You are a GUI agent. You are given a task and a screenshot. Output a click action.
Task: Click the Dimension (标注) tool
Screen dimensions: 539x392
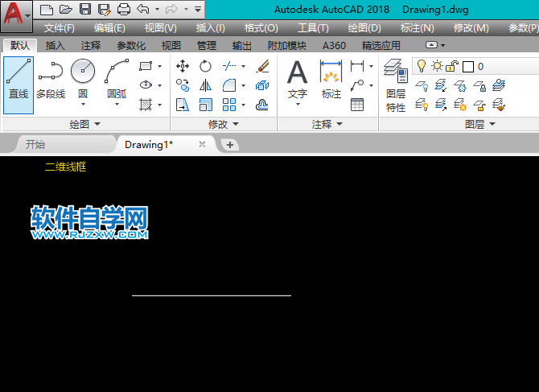(331, 79)
